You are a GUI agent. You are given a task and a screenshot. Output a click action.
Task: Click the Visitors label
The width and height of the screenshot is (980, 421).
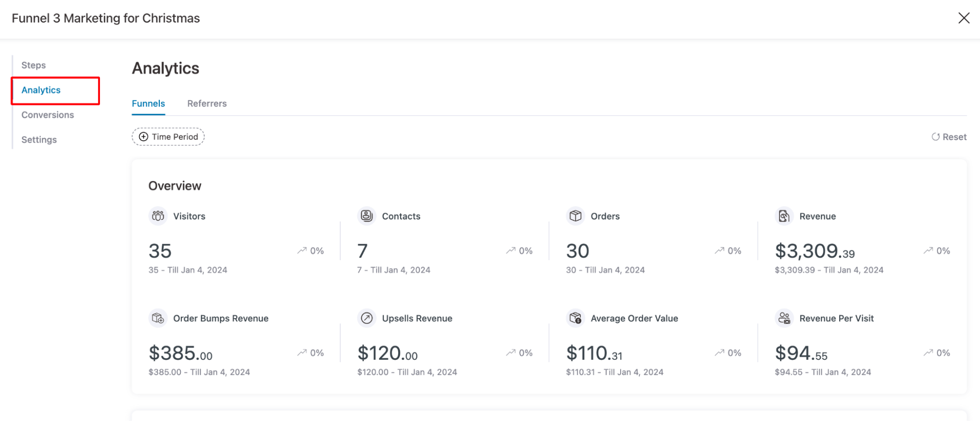[189, 216]
